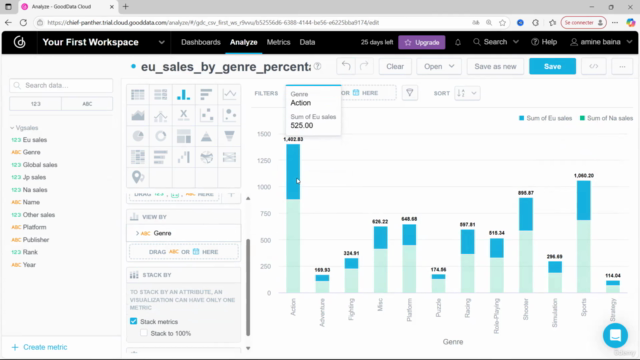The height and width of the screenshot is (360, 640).
Task: Select the Bubble chart visualization type
Action: (x=229, y=116)
